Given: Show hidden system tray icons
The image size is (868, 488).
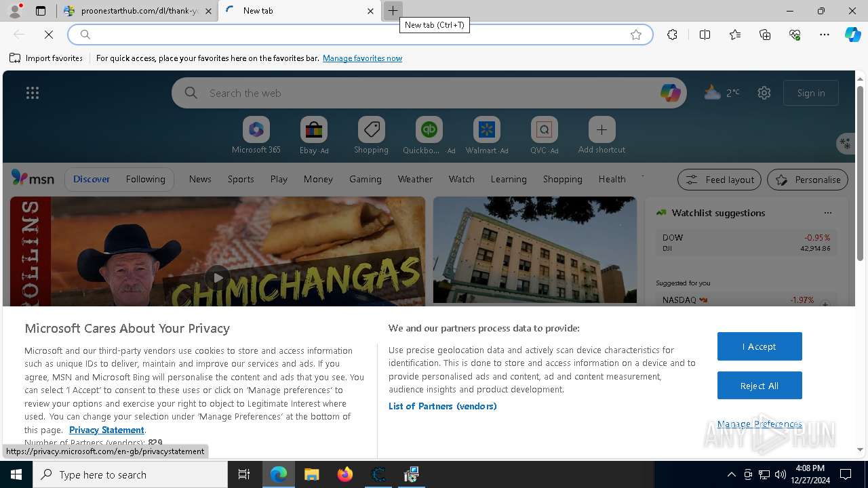Looking at the screenshot, I should pyautogui.click(x=731, y=474).
